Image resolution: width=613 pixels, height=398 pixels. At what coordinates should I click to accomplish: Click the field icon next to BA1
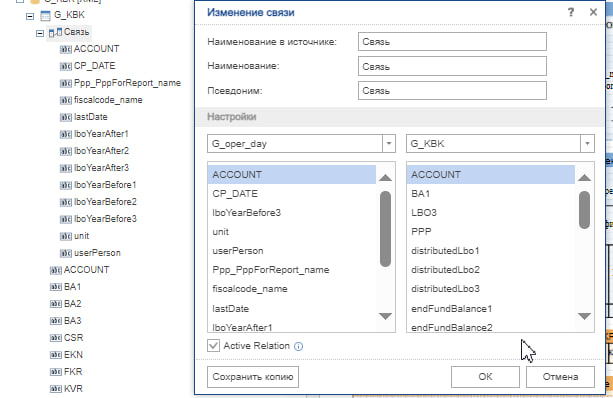[56, 287]
